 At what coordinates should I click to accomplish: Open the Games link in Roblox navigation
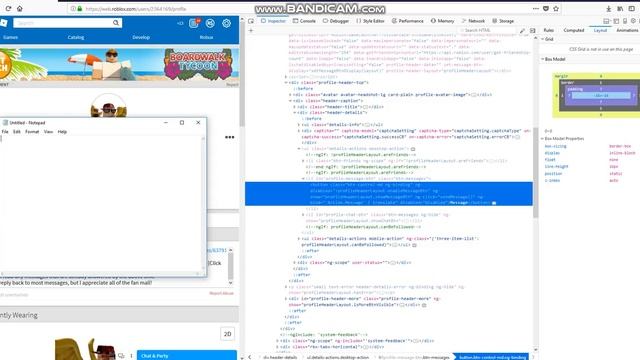[x=10, y=37]
